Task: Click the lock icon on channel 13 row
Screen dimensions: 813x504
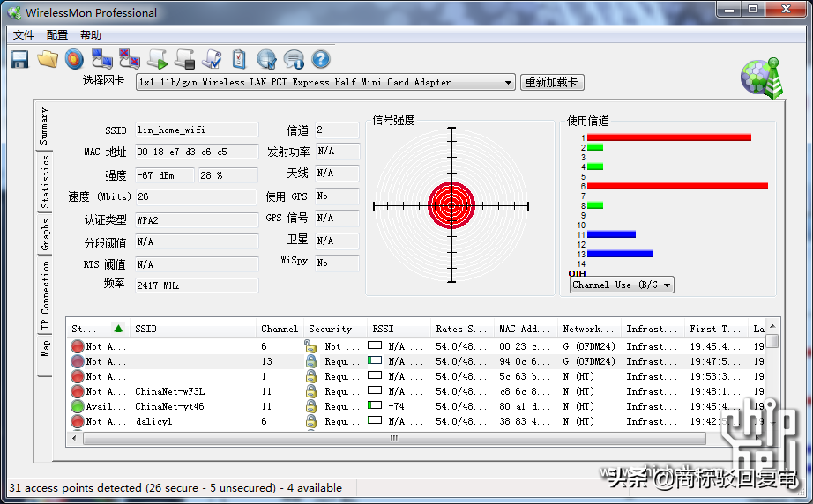Action: coord(311,361)
